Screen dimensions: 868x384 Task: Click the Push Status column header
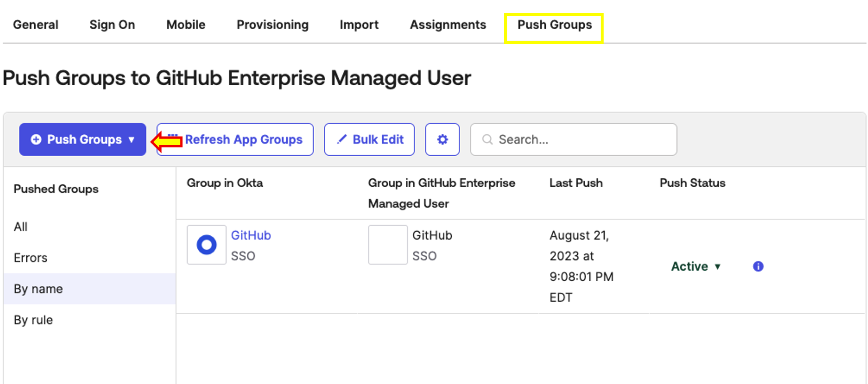(692, 183)
